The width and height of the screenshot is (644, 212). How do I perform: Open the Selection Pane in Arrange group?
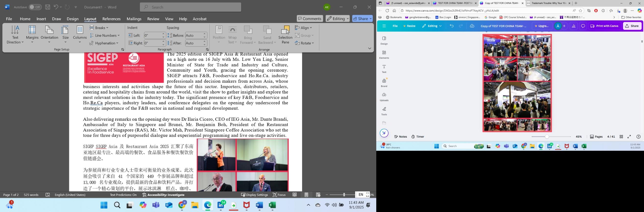click(285, 35)
